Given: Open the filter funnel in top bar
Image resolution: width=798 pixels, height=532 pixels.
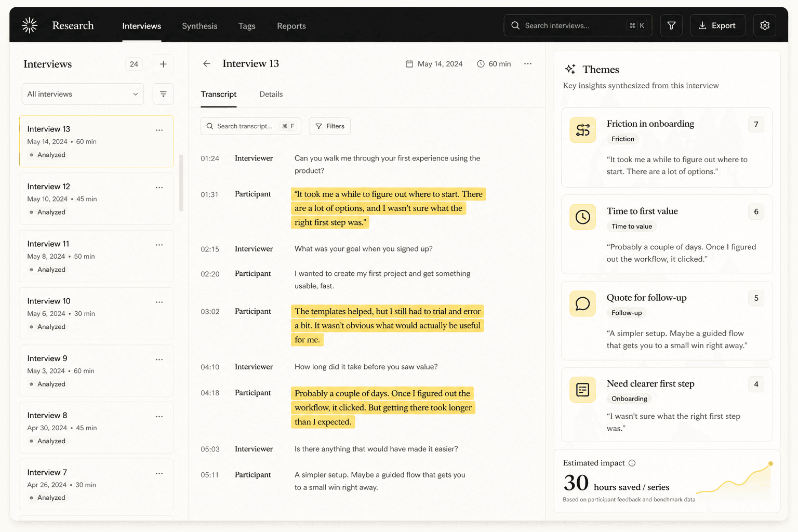Looking at the screenshot, I should [x=671, y=25].
